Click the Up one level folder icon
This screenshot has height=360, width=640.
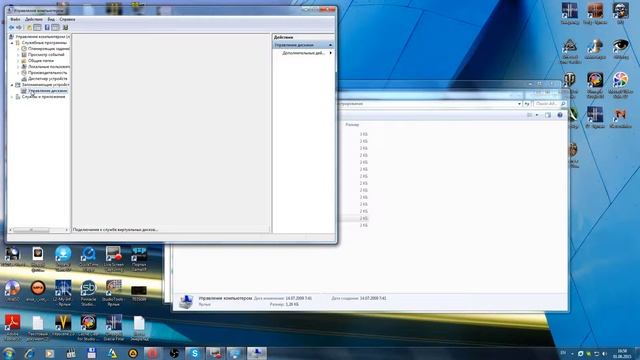[x=29, y=27]
